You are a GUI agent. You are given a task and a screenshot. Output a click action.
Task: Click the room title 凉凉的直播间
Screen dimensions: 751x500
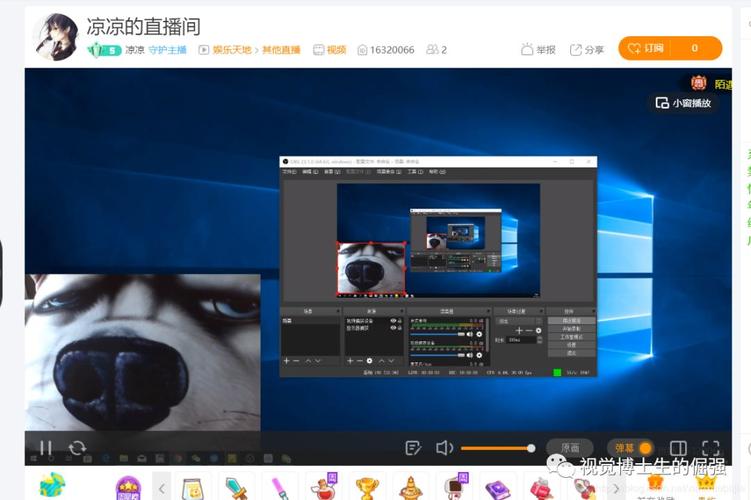coord(143,26)
